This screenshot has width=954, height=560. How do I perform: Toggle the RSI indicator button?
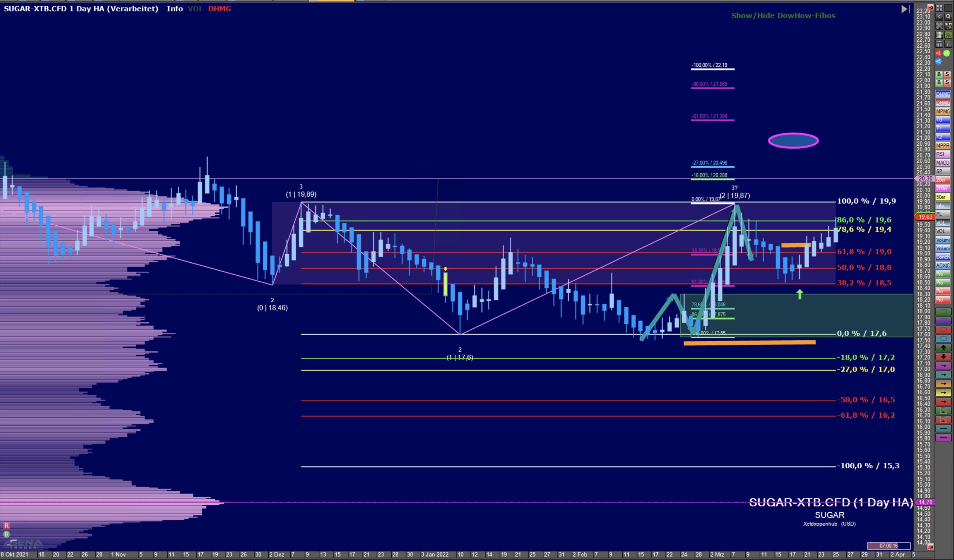coord(942,154)
